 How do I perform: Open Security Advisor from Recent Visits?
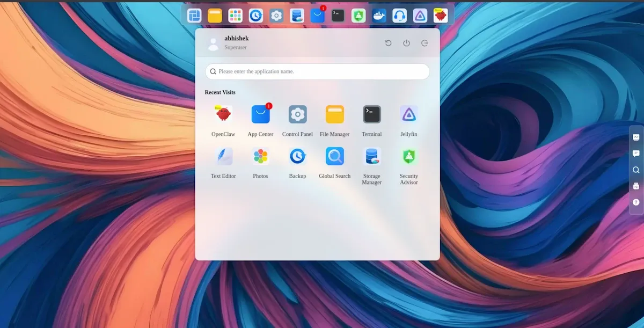[408, 156]
